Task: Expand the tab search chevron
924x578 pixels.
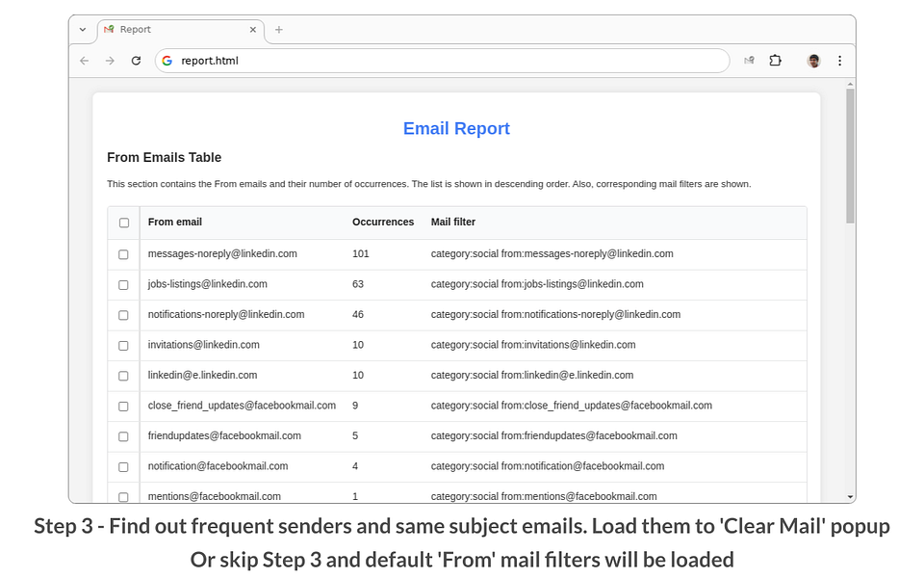Action: point(83,30)
